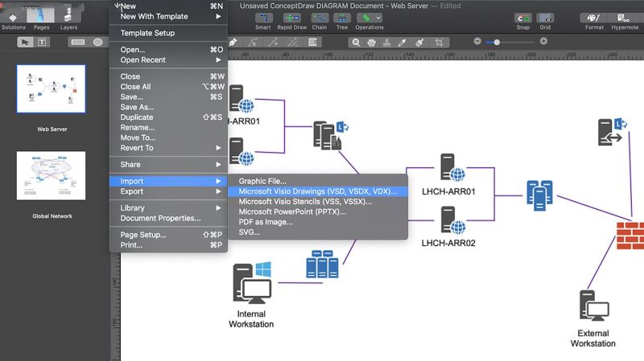Image resolution: width=644 pixels, height=361 pixels.
Task: Choose Save... menu item
Action: coord(169,96)
